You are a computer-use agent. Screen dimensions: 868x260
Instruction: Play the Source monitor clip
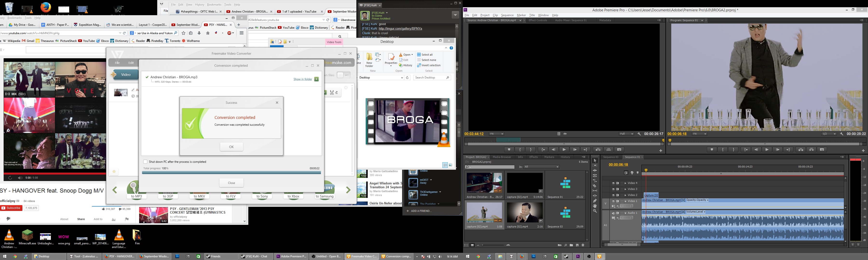point(564,150)
